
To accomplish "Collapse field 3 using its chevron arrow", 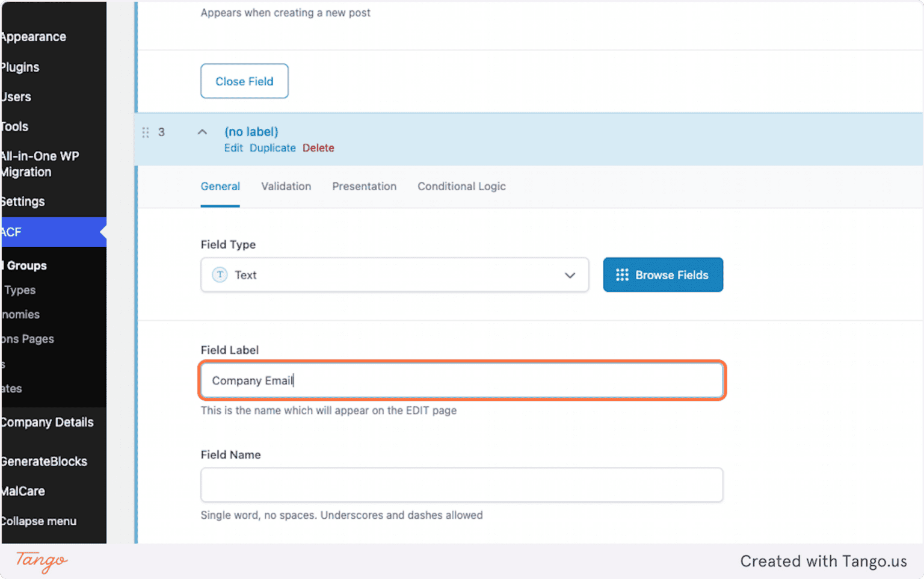I will coord(202,131).
